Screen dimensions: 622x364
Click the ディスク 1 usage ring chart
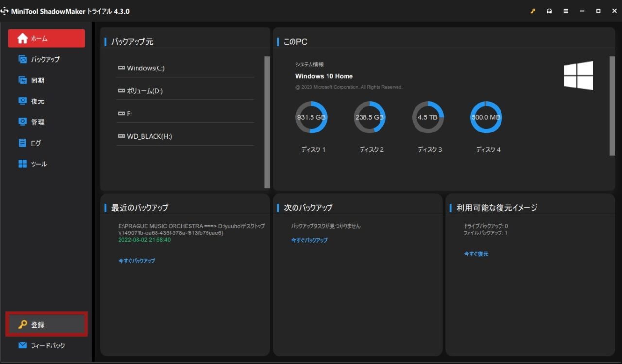[311, 117]
